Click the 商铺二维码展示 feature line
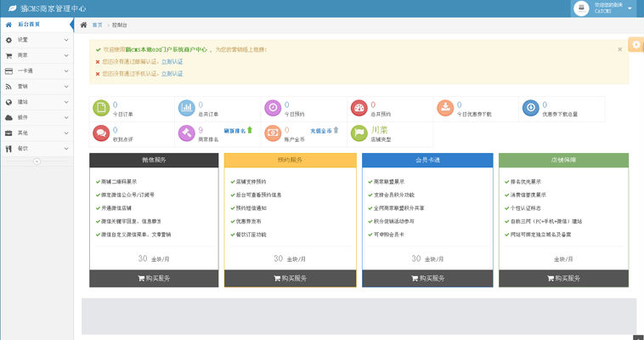The width and height of the screenshot is (644, 340). [x=116, y=182]
